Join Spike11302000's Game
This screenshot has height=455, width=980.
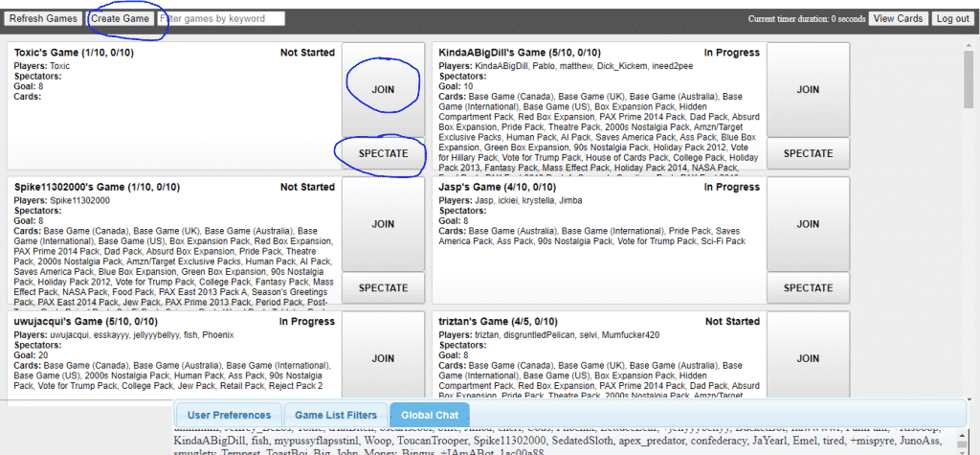coord(383,224)
